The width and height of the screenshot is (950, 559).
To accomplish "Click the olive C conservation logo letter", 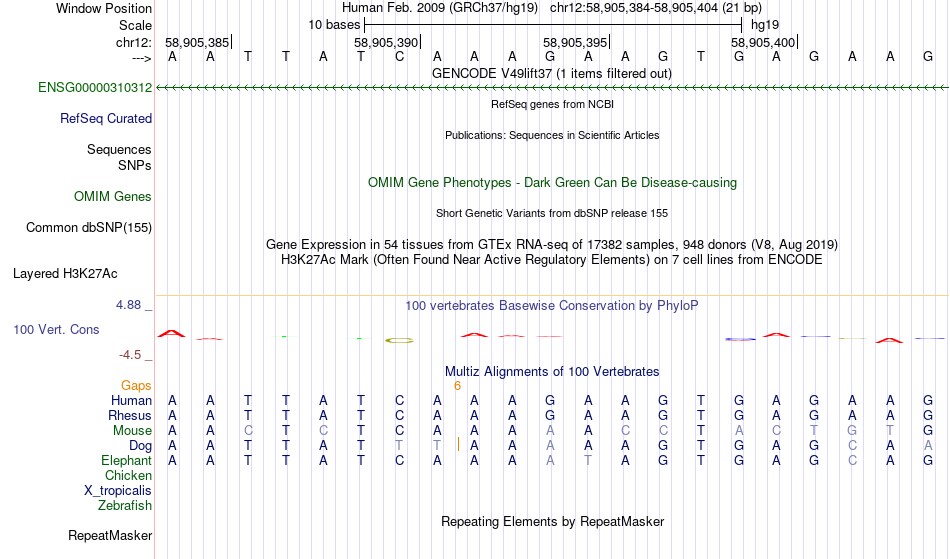I will tap(399, 341).
